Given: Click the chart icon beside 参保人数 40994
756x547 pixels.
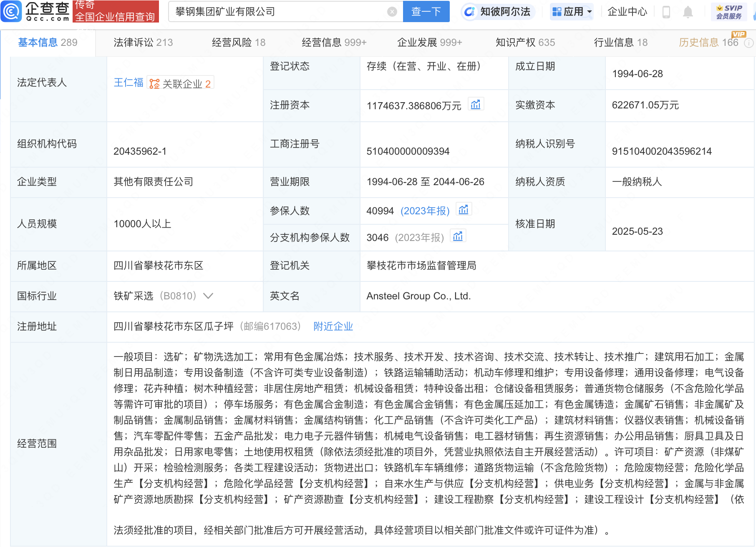Looking at the screenshot, I should point(464,209).
